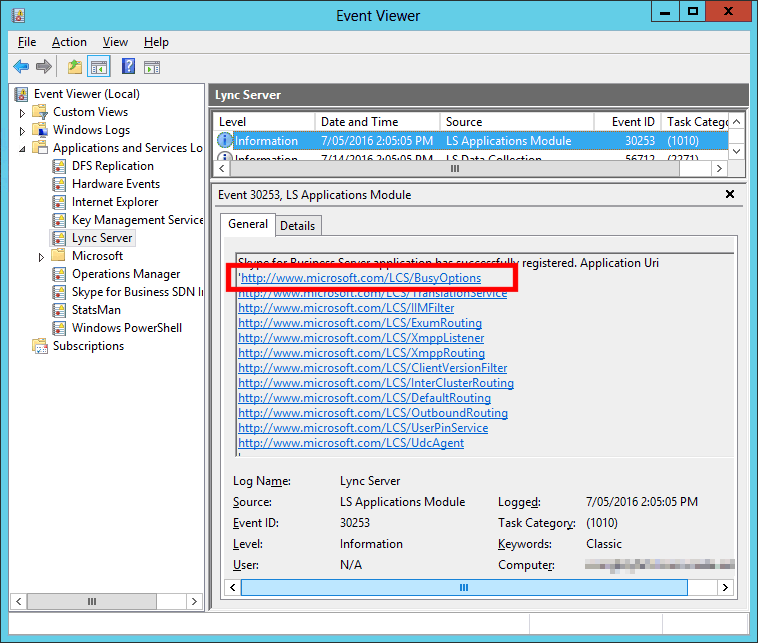
Task: Click right arrow of details pane scrollbar
Action: 725,587
